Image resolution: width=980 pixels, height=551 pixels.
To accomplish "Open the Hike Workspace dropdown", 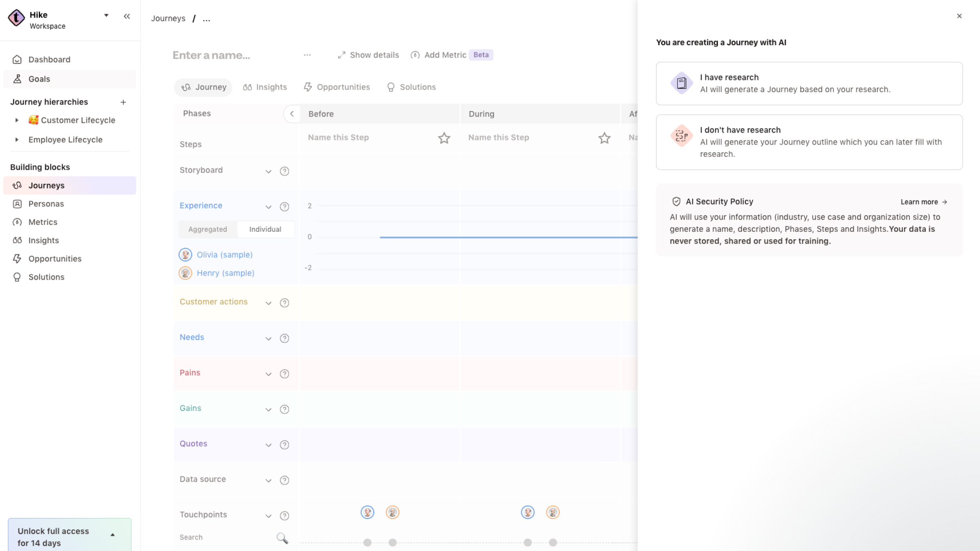I will 106,16.
